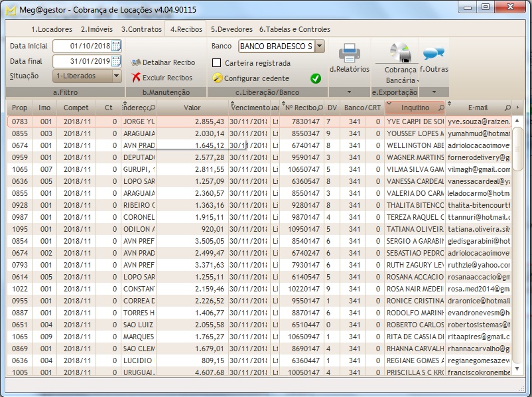
Task: Expand the Situação dropdown
Action: pyautogui.click(x=117, y=76)
